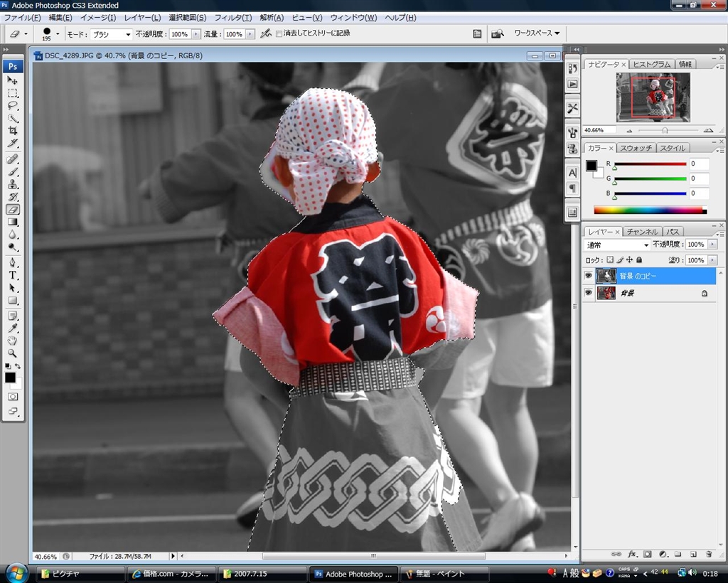
Task: Open ワークスペース dropdown
Action: coord(537,33)
